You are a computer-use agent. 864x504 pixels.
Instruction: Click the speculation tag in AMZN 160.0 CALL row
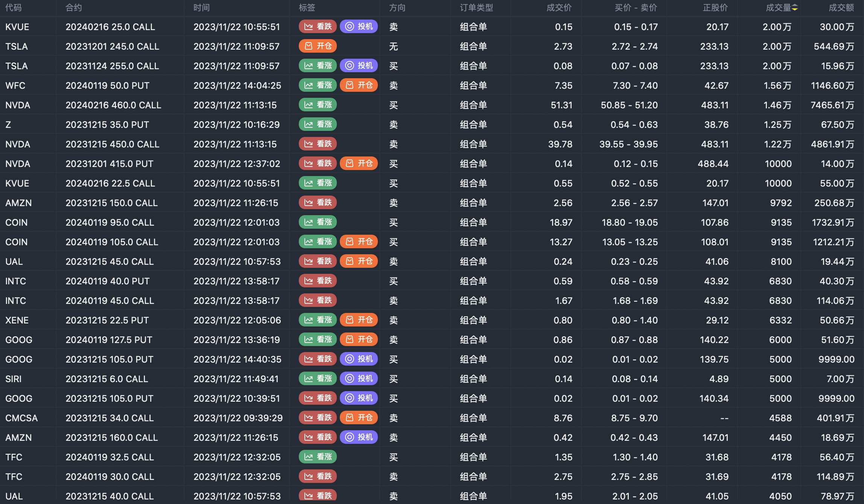[x=359, y=437]
